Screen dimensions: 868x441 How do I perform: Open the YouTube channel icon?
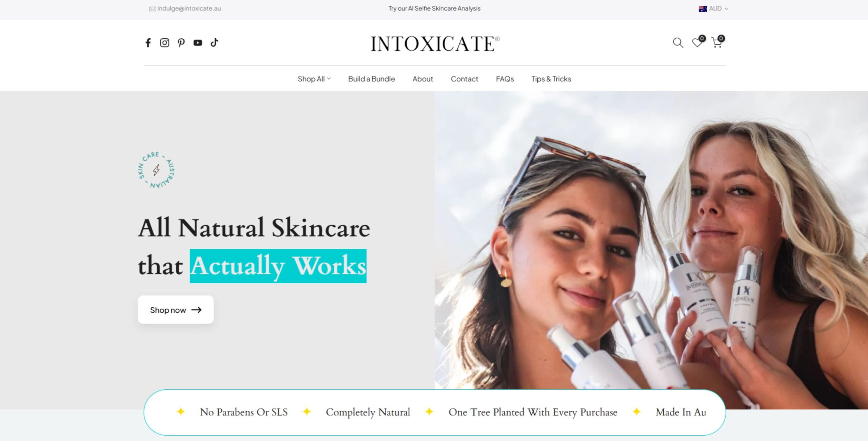tap(198, 43)
